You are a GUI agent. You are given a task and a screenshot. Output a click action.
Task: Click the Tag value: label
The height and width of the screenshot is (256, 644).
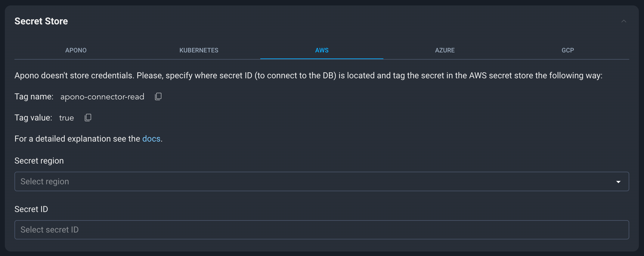[x=33, y=118]
